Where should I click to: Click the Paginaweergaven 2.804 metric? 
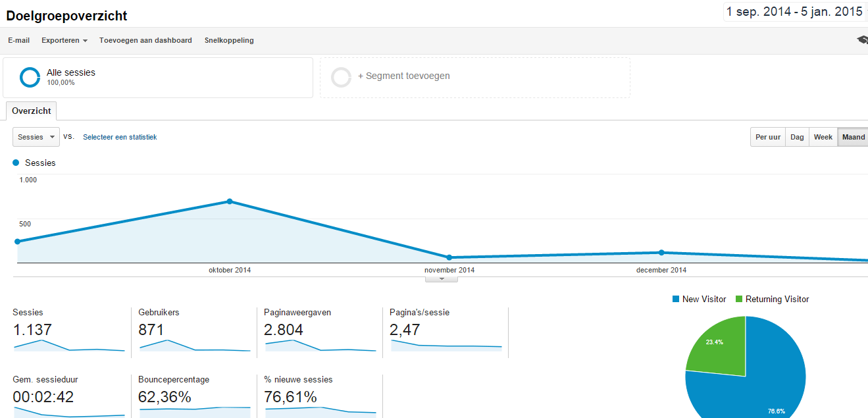click(x=320, y=332)
